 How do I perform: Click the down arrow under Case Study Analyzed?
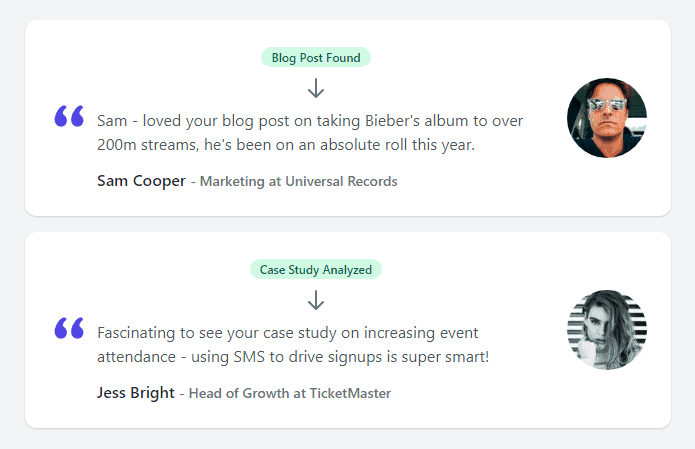point(316,300)
